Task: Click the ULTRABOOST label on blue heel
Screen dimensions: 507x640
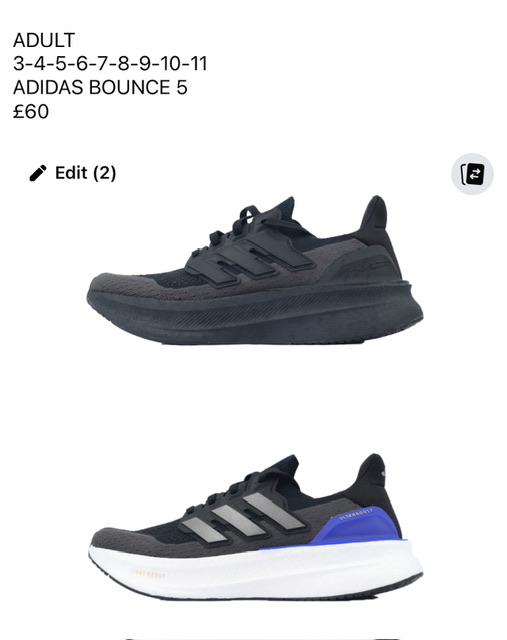Action: coord(356,514)
